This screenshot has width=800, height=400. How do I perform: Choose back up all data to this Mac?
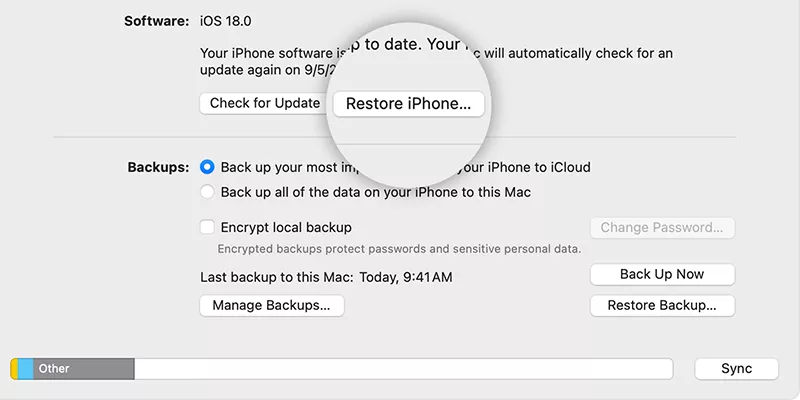[207, 191]
